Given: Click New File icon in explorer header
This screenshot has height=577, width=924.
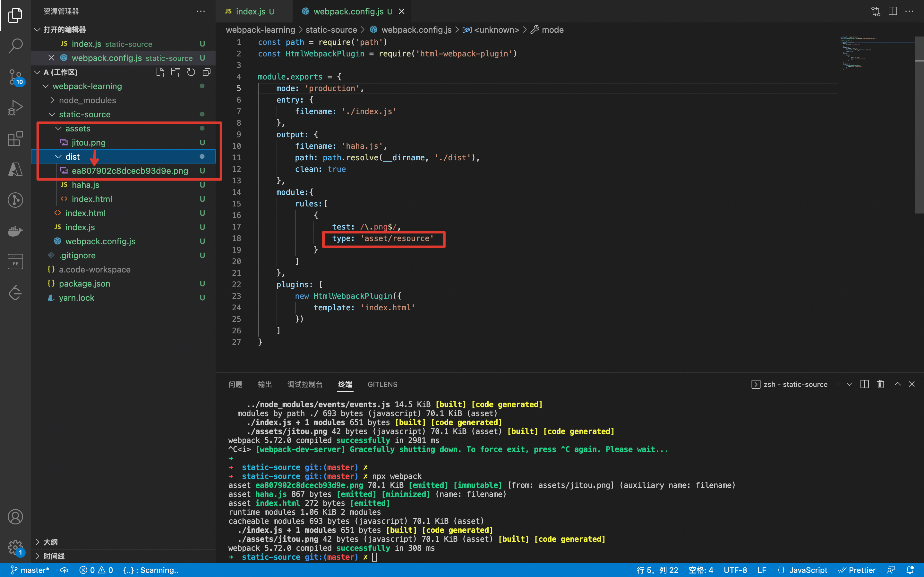Looking at the screenshot, I should (x=160, y=72).
